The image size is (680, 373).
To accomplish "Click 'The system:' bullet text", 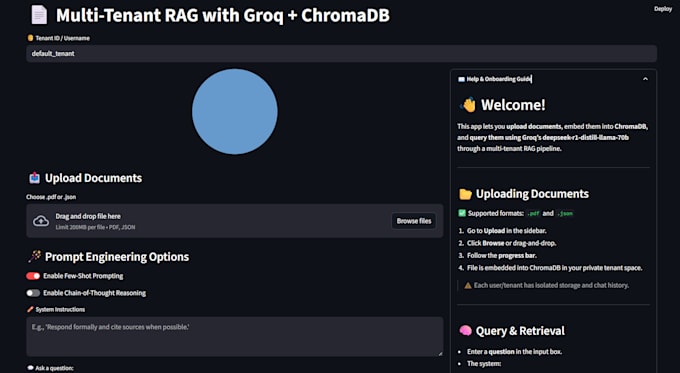I will point(484,363).
